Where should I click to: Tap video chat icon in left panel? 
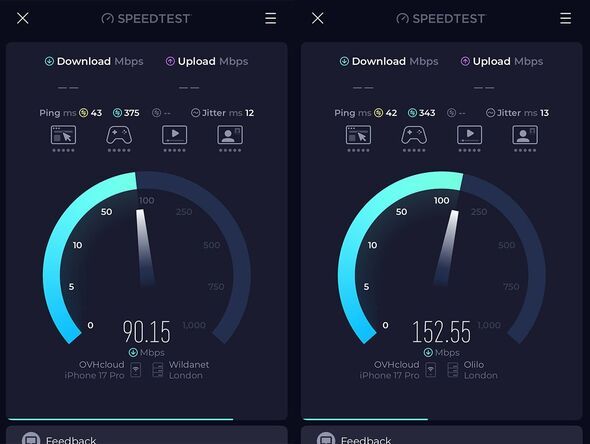[230, 135]
